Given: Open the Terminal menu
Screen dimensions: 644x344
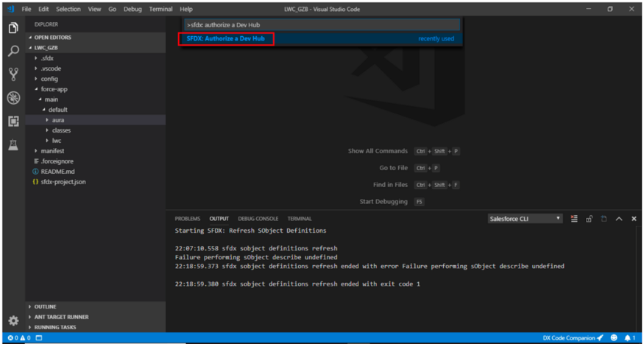Looking at the screenshot, I should point(161,9).
